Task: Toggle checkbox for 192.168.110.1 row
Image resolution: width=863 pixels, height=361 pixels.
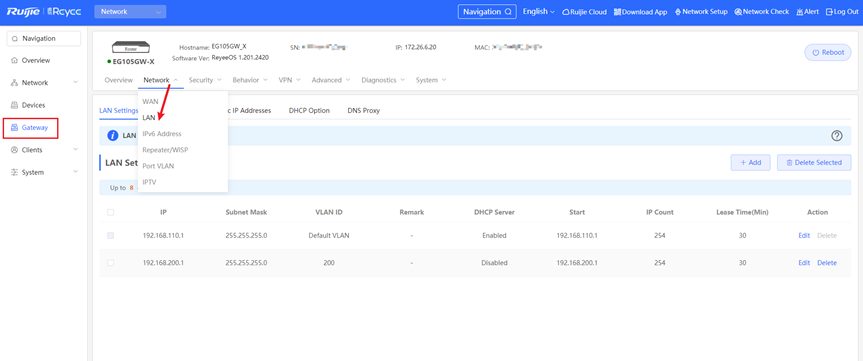Action: [111, 236]
